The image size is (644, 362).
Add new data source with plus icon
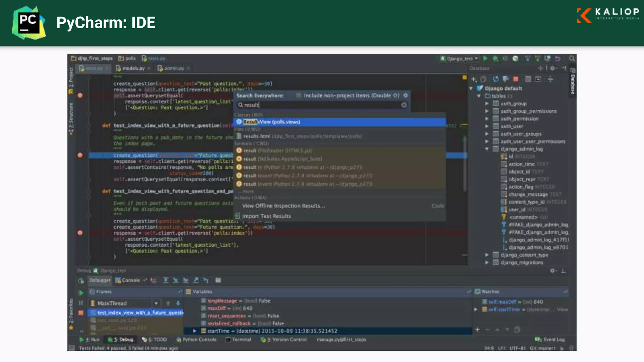coord(474,79)
